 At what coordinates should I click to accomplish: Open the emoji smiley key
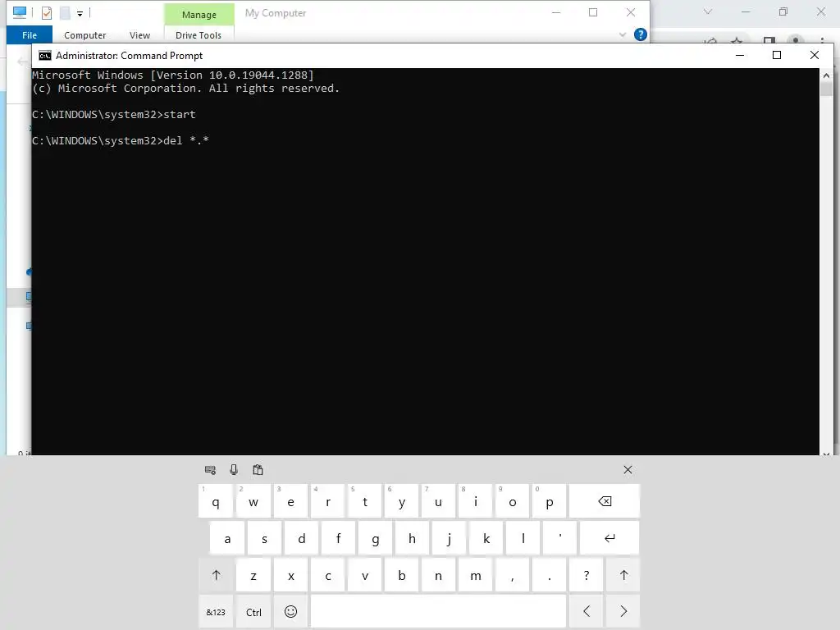(290, 612)
